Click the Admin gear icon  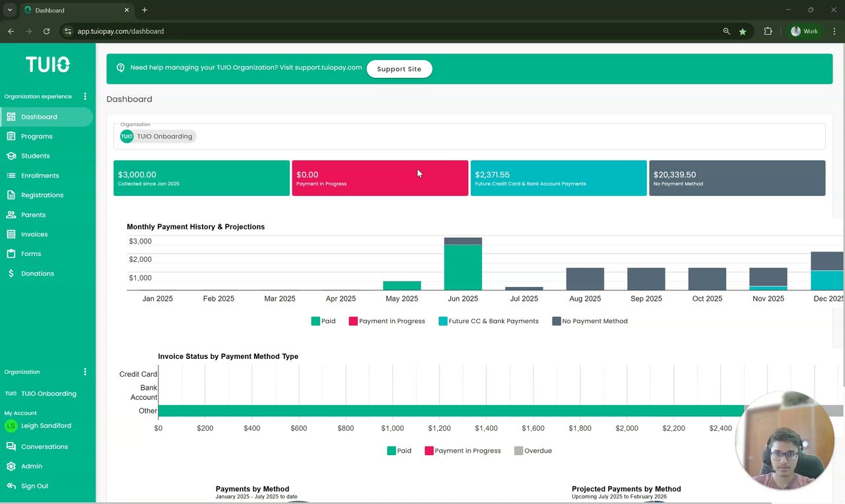[x=11, y=466]
